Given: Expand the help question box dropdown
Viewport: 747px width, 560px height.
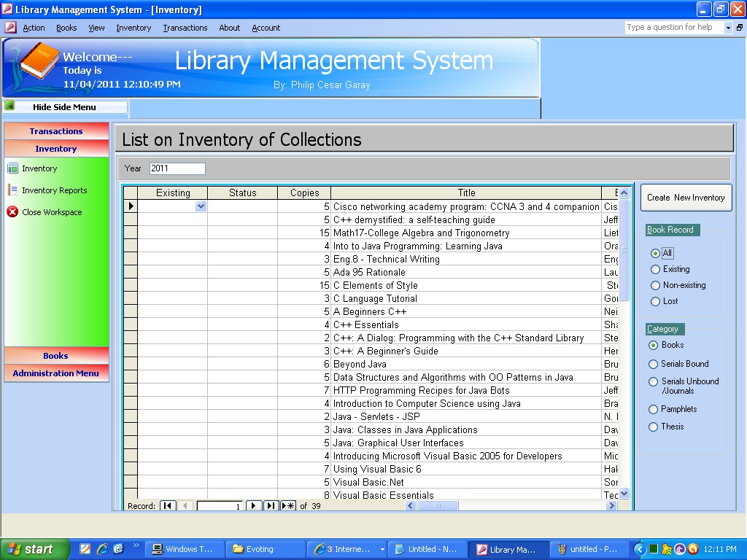Looking at the screenshot, I should (727, 28).
